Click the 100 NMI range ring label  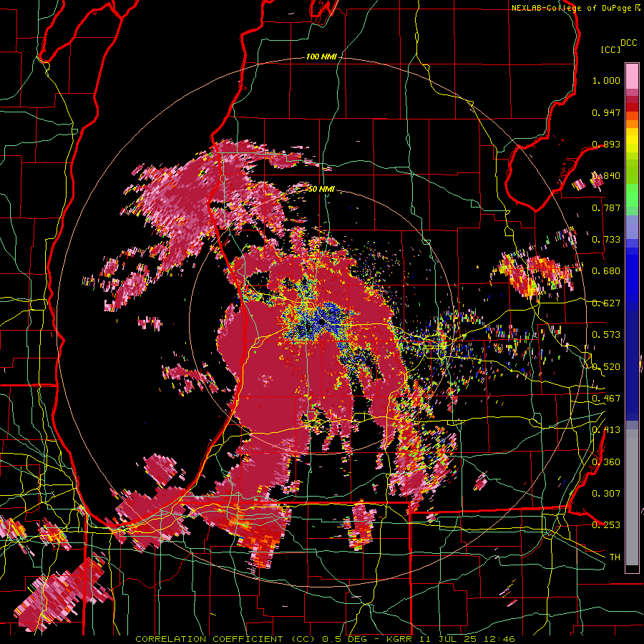(x=321, y=57)
